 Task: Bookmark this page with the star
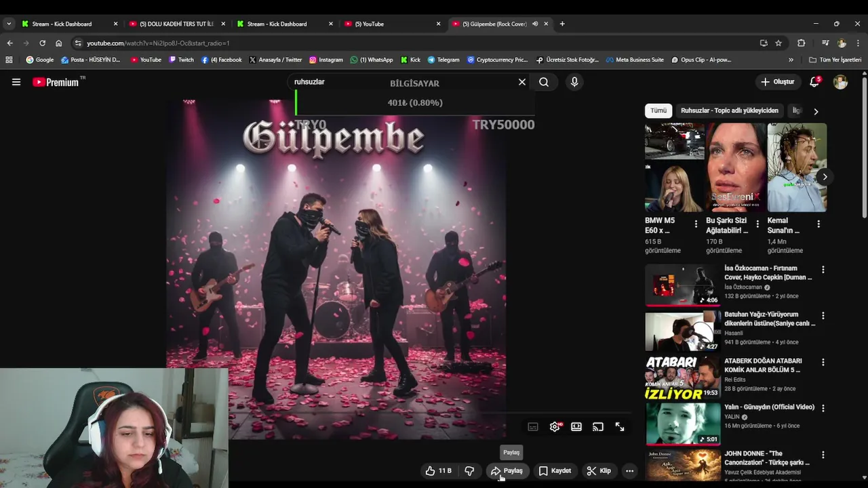[x=778, y=43]
